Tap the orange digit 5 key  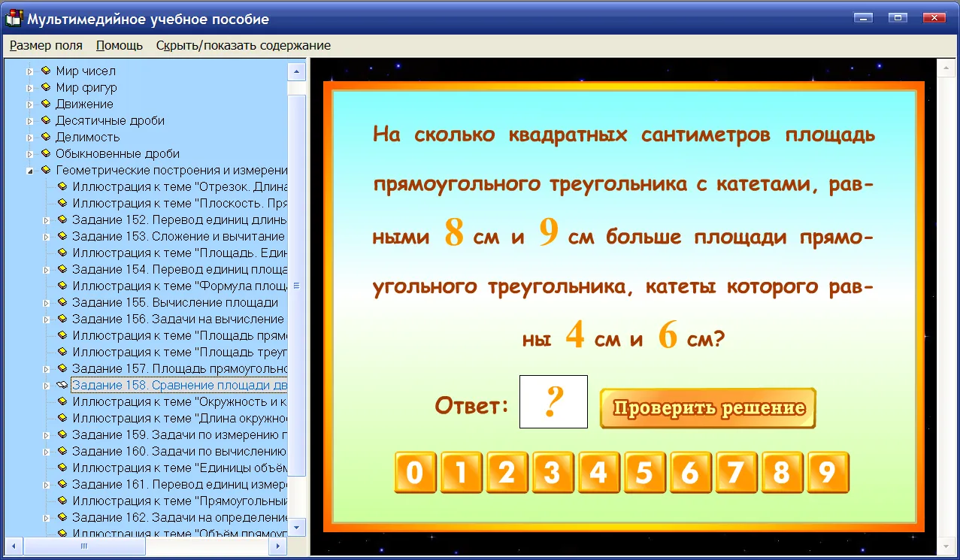coord(644,473)
